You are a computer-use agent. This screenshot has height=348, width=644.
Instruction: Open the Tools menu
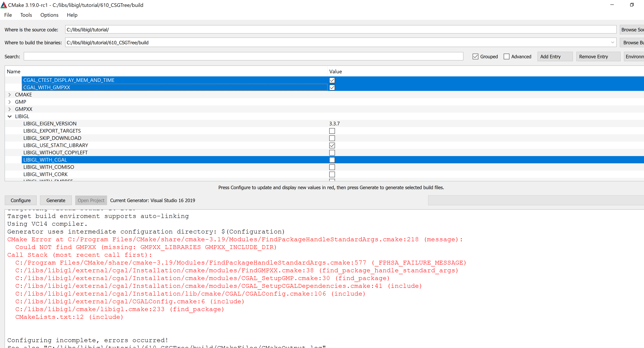(x=26, y=15)
